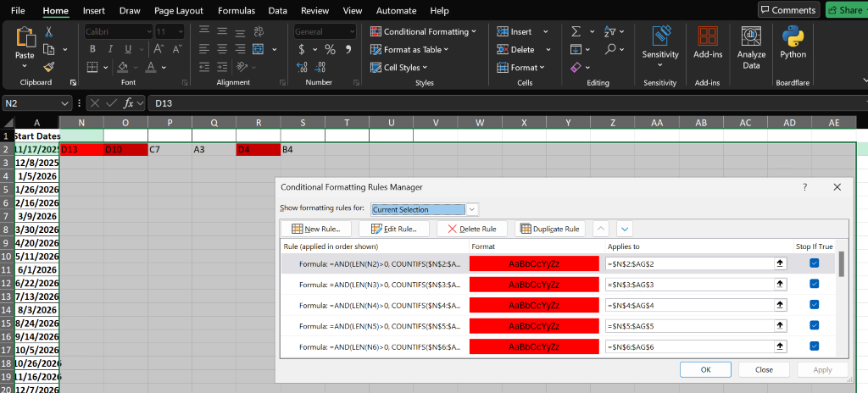Toggle Stop If True for $N$4:$AG$4 rule

click(x=815, y=305)
